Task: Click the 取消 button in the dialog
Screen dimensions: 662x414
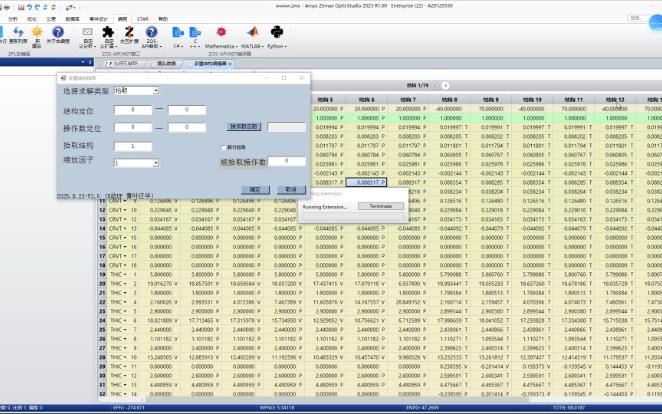Action: click(291, 189)
